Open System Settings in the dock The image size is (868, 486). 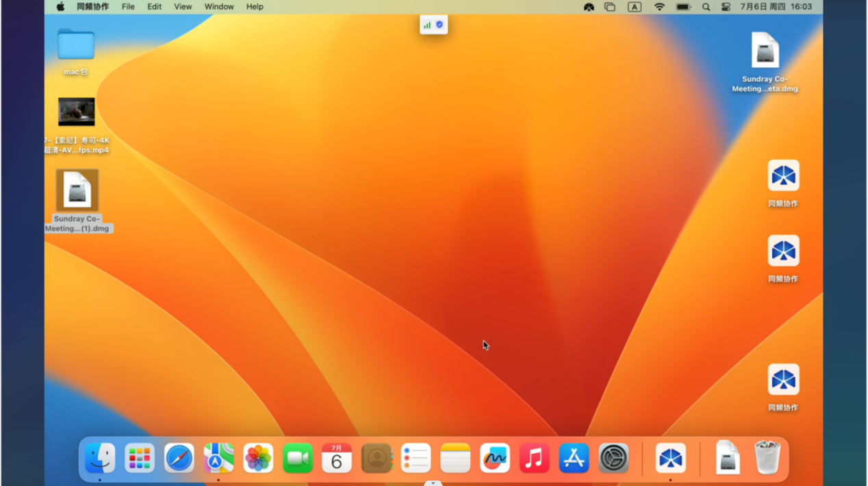613,458
